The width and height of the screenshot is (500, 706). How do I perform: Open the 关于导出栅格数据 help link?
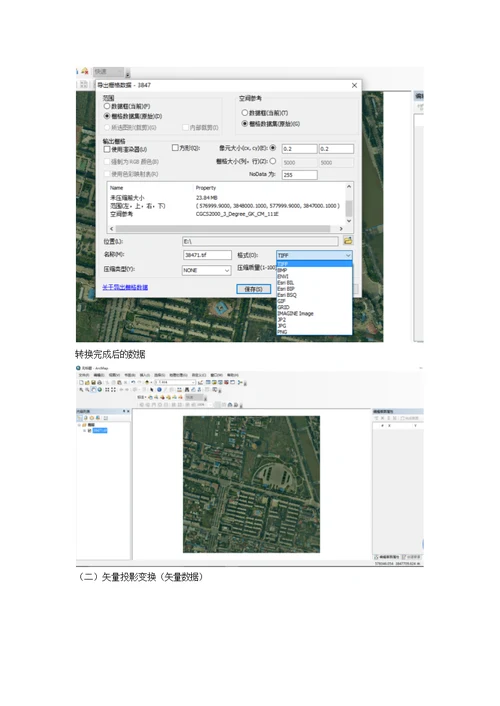125,287
